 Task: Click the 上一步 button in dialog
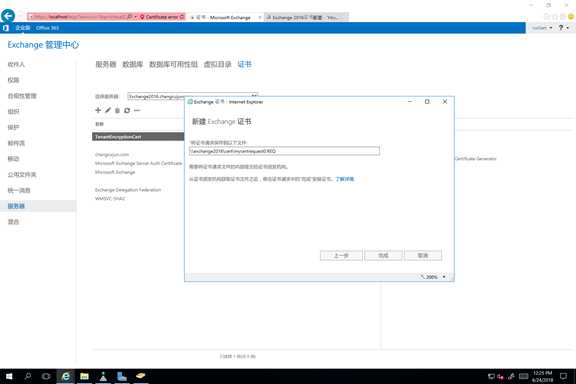point(341,255)
